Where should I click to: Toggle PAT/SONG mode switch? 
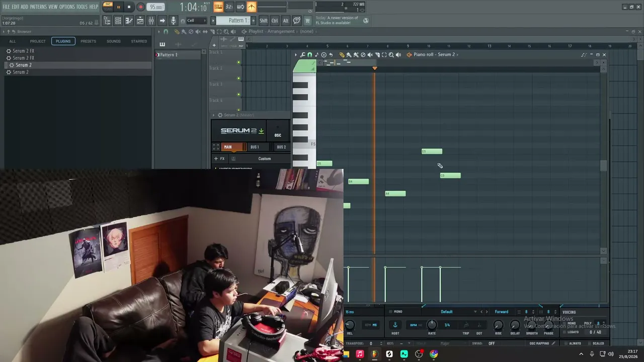108,7
